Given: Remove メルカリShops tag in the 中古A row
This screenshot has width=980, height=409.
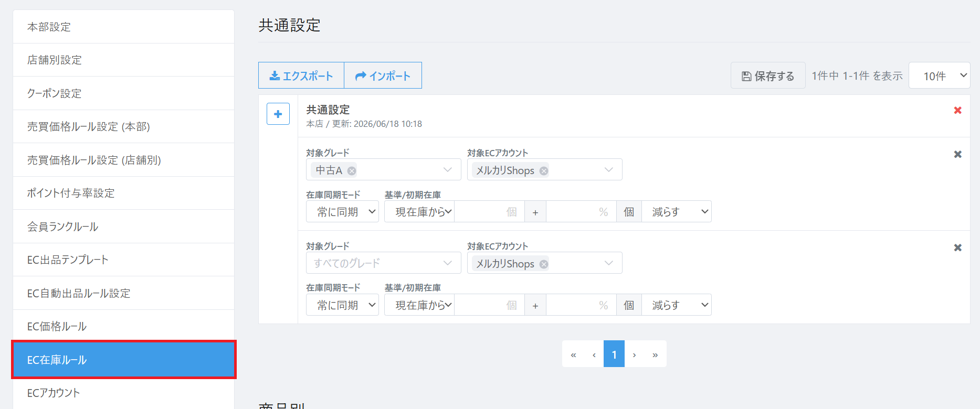Looking at the screenshot, I should coord(544,170).
